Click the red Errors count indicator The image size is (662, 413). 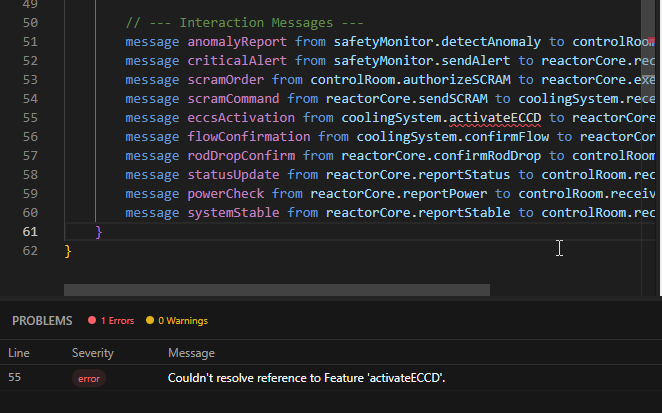click(110, 321)
